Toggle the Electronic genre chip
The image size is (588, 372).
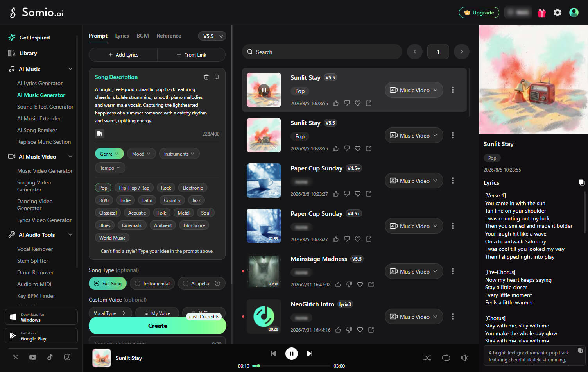tap(193, 188)
